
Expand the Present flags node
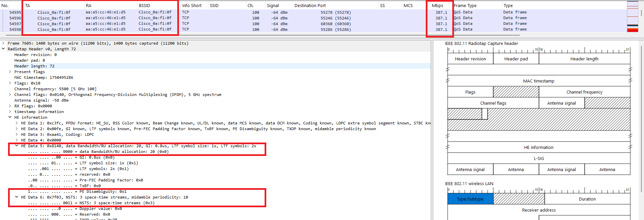point(10,72)
